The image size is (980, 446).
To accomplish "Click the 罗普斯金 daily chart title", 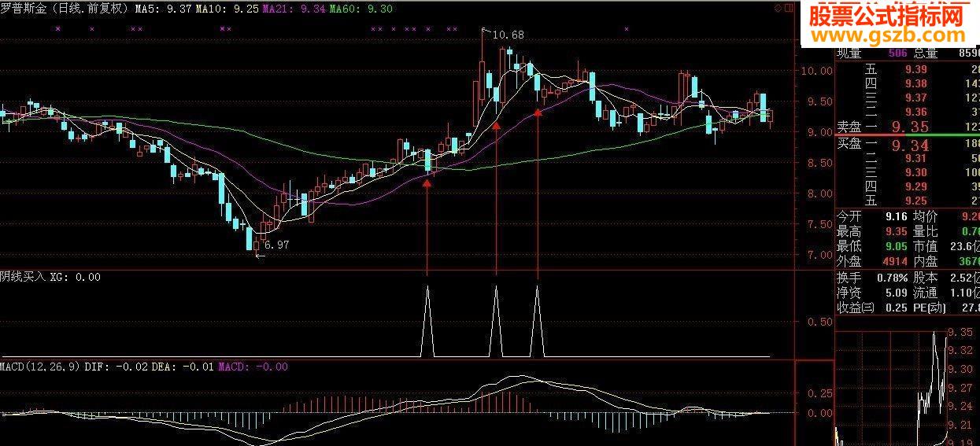I will tap(65, 9).
